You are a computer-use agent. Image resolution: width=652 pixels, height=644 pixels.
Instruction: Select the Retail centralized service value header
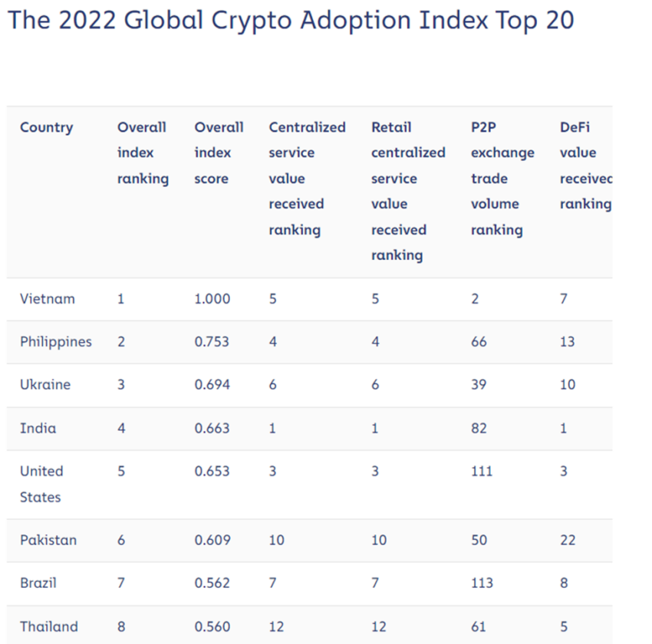point(408,192)
